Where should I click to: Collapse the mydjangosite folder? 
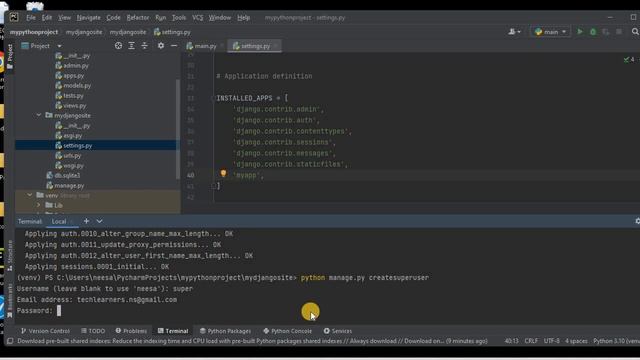click(39, 116)
